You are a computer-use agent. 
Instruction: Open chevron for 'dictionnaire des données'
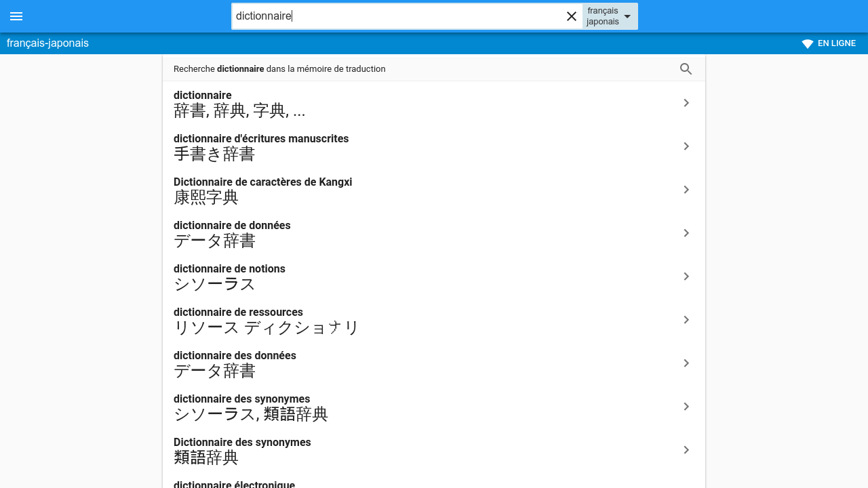tap(686, 363)
